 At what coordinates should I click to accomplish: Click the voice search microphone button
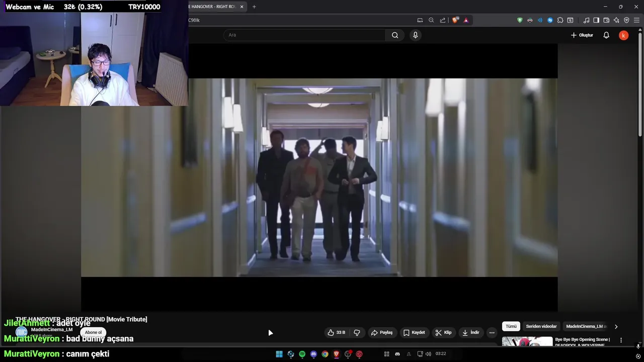click(x=415, y=35)
